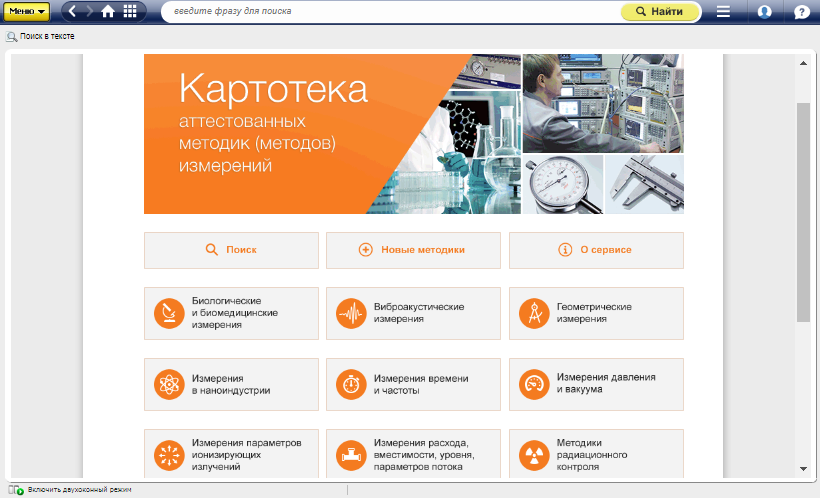
Task: Open the Меню dropdown
Action: (x=26, y=12)
